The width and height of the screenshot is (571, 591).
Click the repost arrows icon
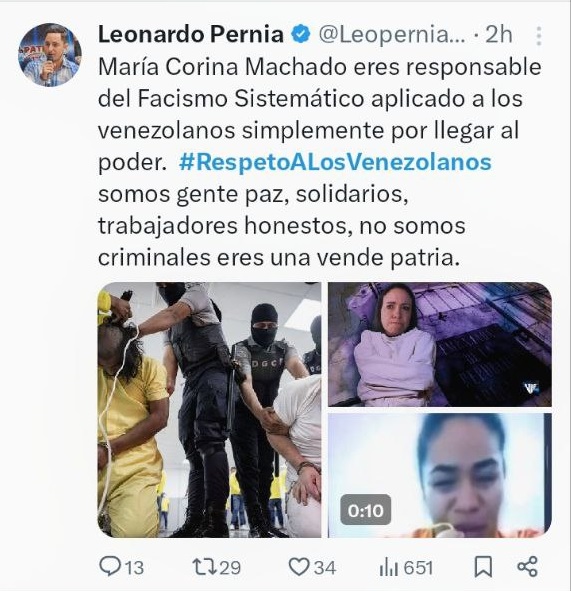(x=204, y=567)
